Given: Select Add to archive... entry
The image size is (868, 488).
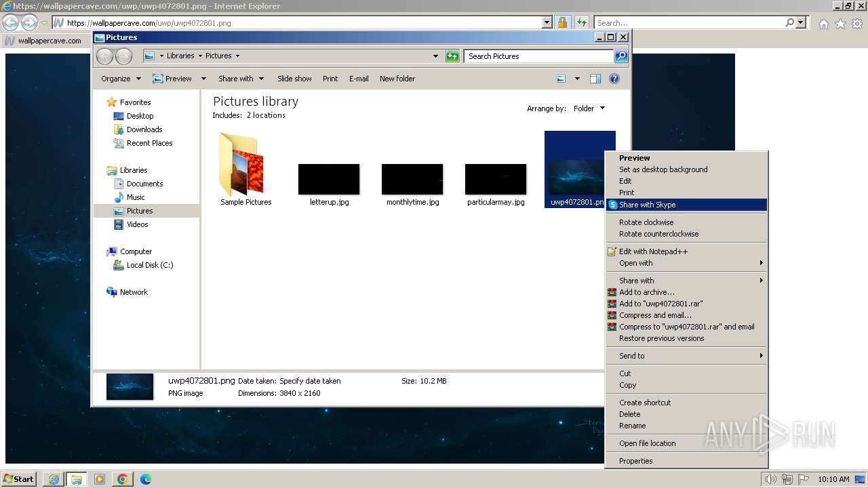Looking at the screenshot, I should point(686,292).
